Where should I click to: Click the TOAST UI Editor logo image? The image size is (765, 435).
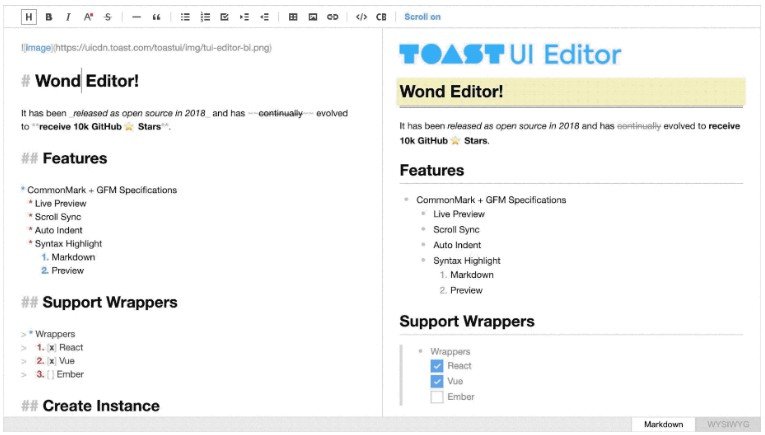510,54
